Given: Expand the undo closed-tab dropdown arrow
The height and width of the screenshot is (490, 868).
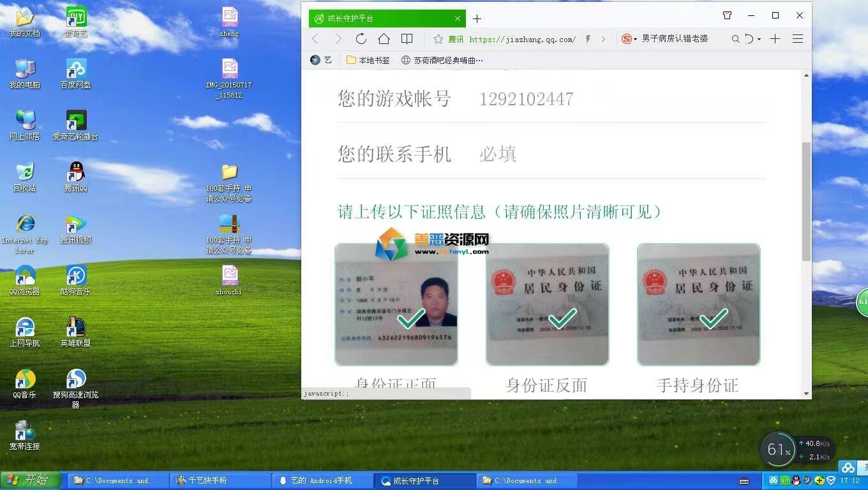Looking at the screenshot, I should 759,39.
